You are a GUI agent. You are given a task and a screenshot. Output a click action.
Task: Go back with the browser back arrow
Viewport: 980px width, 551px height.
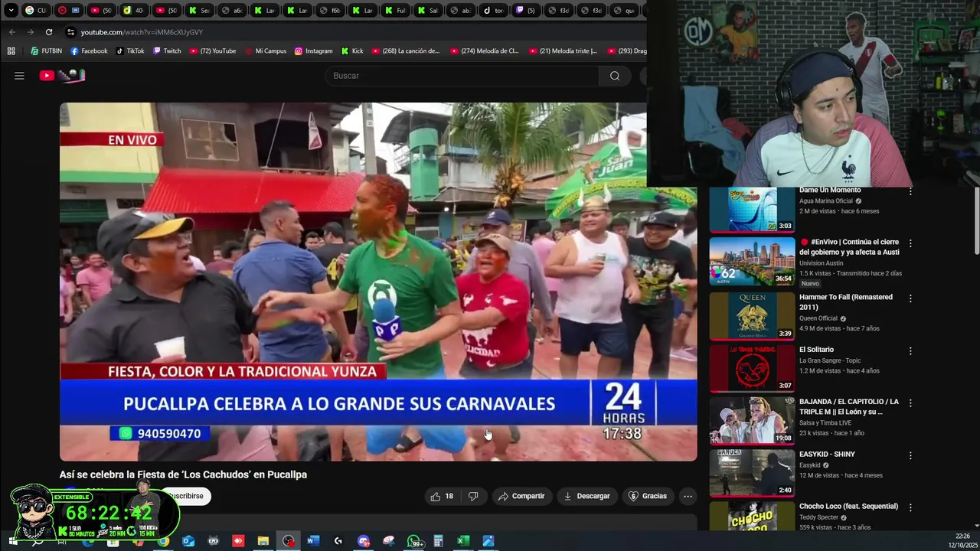point(12,32)
